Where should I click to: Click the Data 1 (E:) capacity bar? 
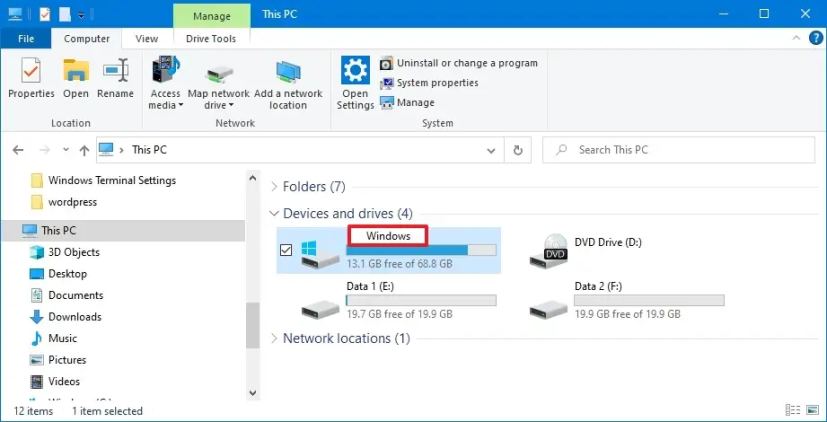click(421, 300)
